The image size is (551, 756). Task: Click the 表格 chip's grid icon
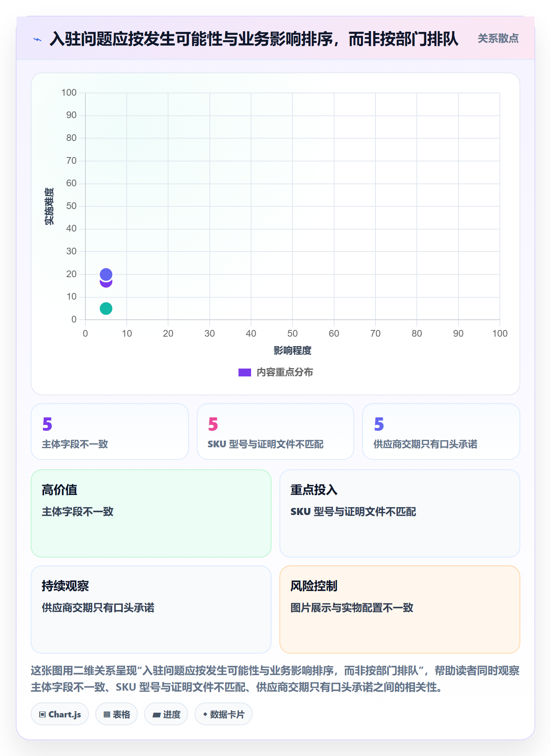pyautogui.click(x=107, y=715)
